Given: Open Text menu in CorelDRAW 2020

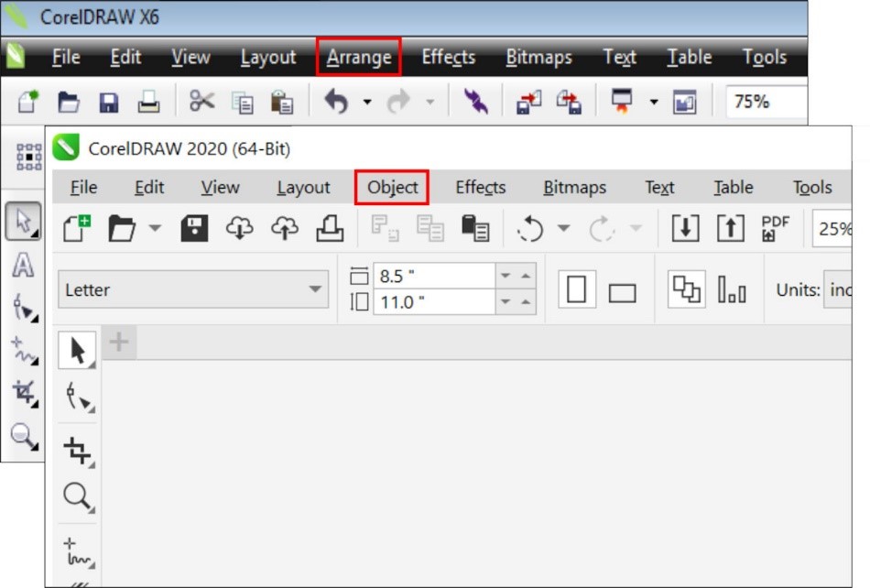Looking at the screenshot, I should pyautogui.click(x=659, y=188).
